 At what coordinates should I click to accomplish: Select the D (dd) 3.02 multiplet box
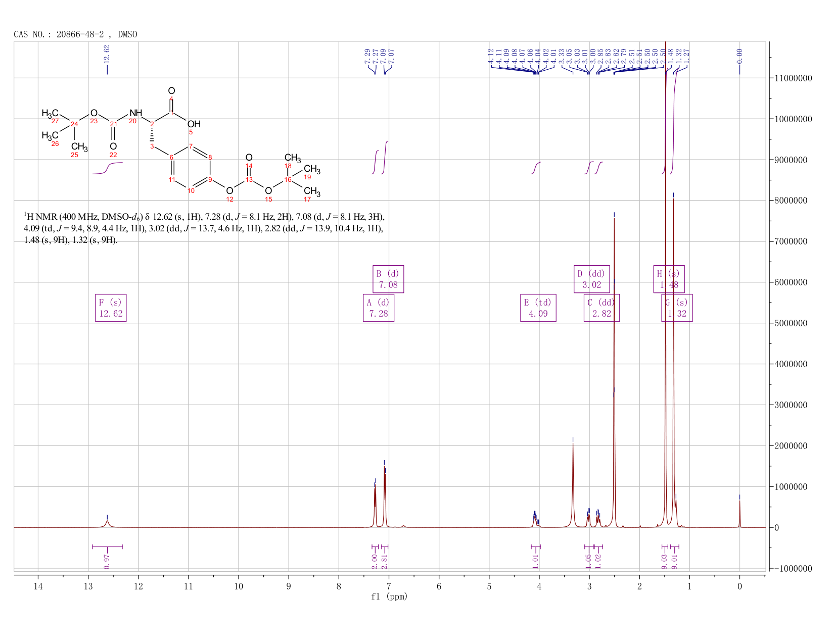click(592, 279)
